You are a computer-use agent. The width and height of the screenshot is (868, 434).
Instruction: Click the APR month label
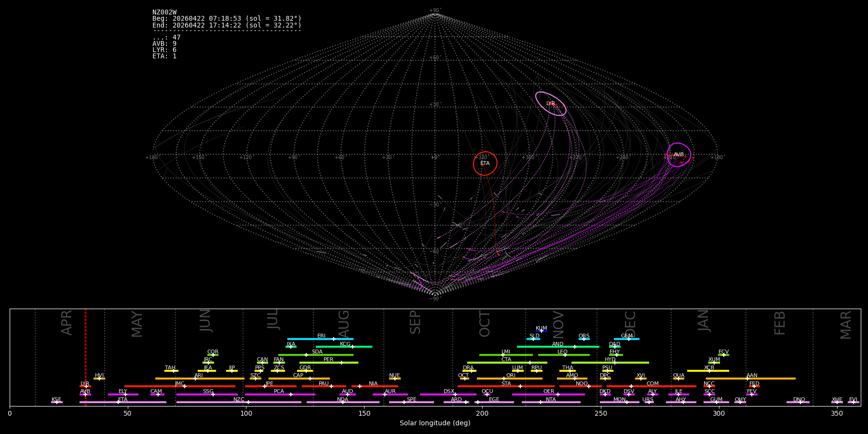(67, 323)
